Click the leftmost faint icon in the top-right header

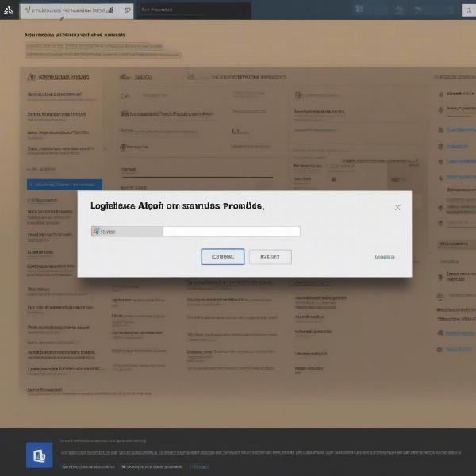359,9
